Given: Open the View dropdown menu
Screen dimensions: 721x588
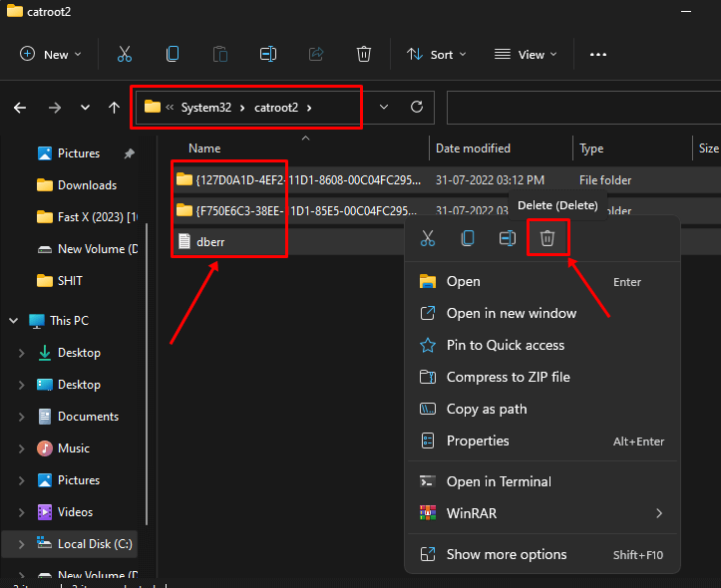Looking at the screenshot, I should pos(526,55).
